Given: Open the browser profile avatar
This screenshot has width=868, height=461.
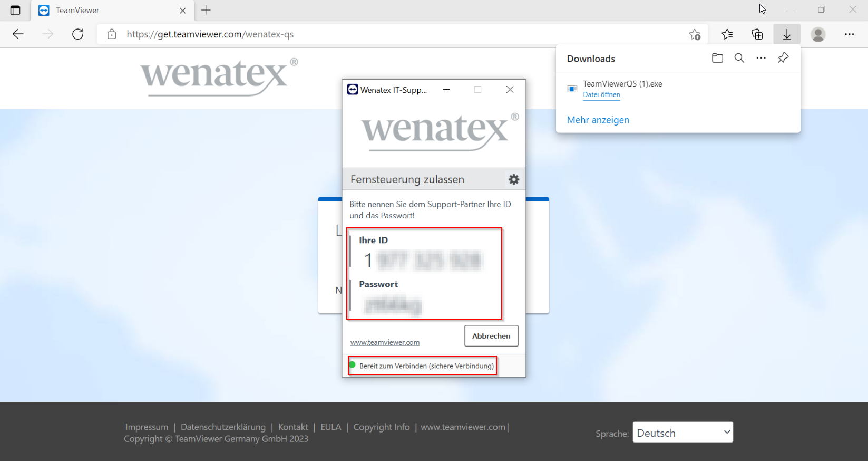Looking at the screenshot, I should point(818,34).
